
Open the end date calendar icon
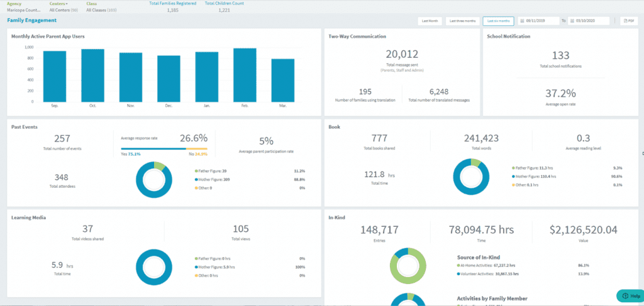pos(572,21)
